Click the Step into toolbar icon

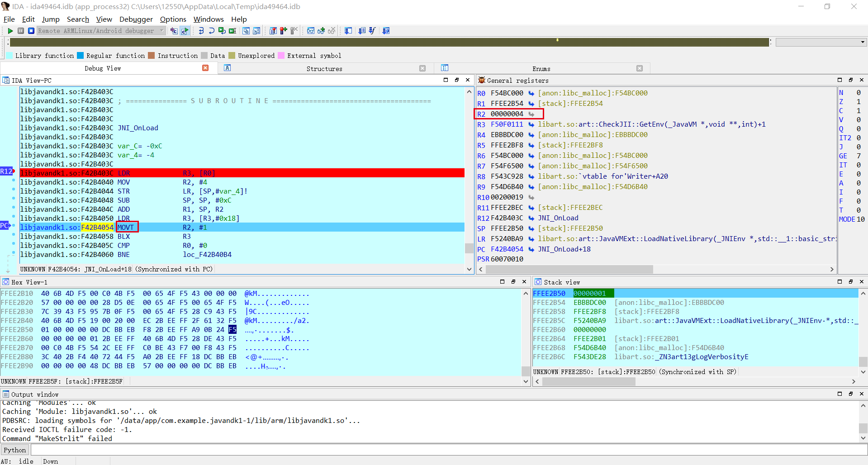click(x=201, y=31)
